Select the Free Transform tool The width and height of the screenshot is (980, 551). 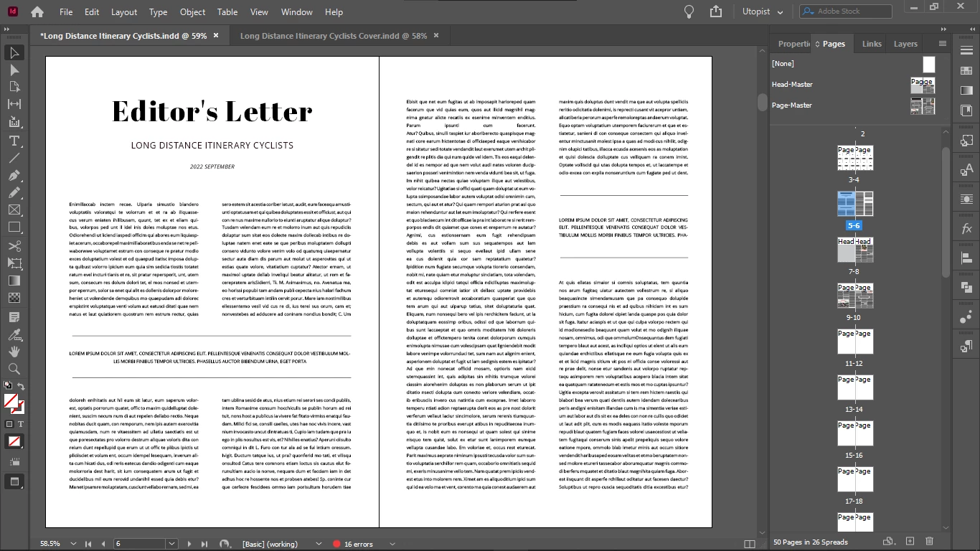click(14, 263)
